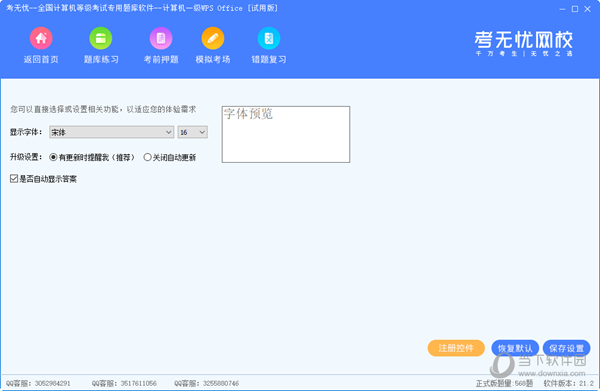Click the 返回首页 home icon
600x391 pixels.
41,38
